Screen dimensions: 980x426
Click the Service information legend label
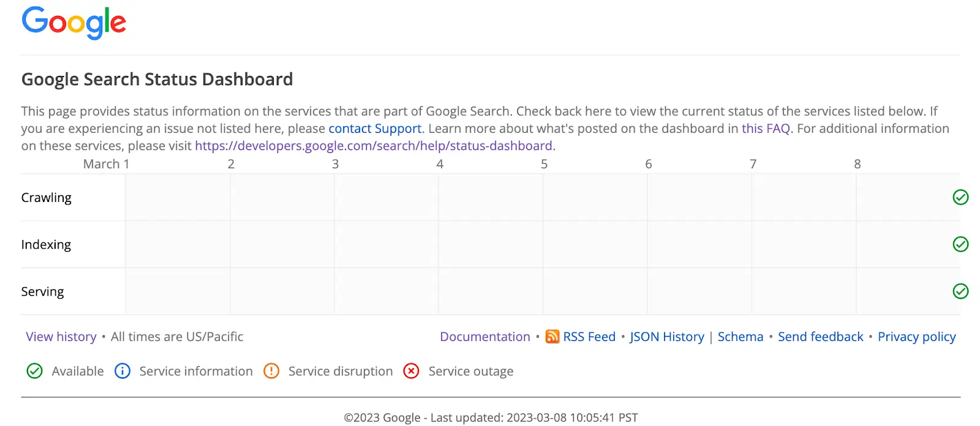click(x=196, y=371)
